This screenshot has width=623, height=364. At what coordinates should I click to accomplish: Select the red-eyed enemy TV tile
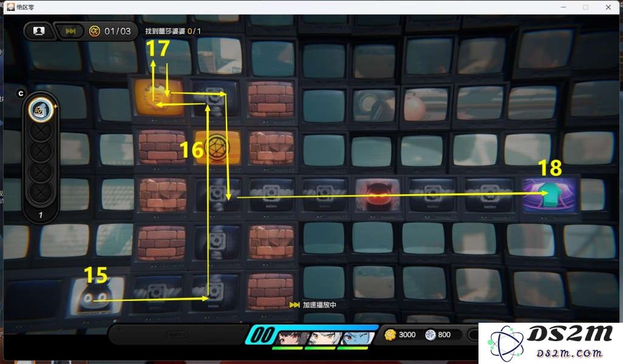coord(378,195)
